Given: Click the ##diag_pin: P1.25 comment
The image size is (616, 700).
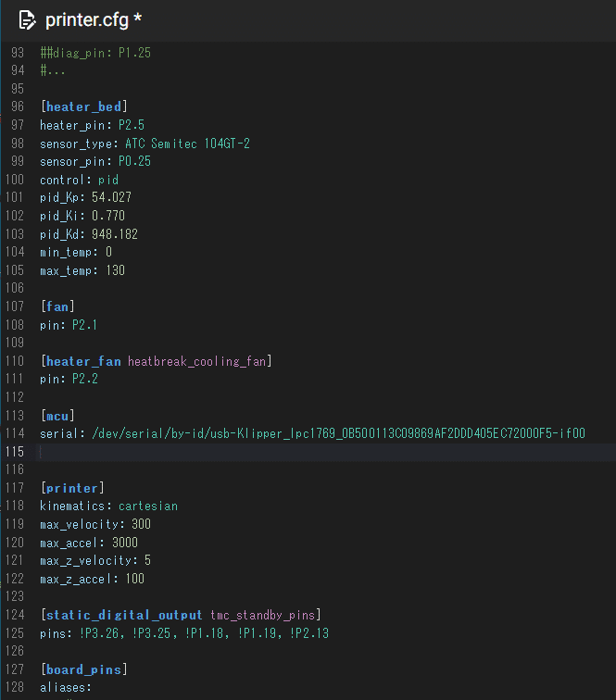Looking at the screenshot, I should coord(95,53).
